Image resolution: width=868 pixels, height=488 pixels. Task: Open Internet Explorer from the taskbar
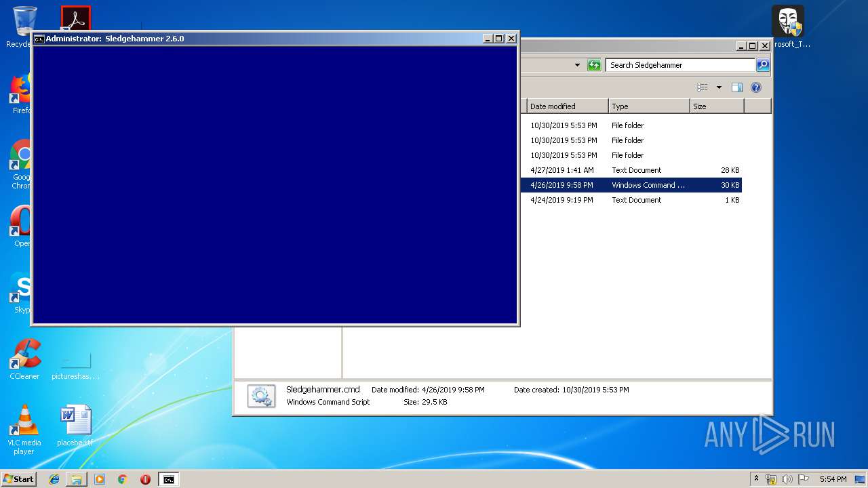[x=54, y=479]
